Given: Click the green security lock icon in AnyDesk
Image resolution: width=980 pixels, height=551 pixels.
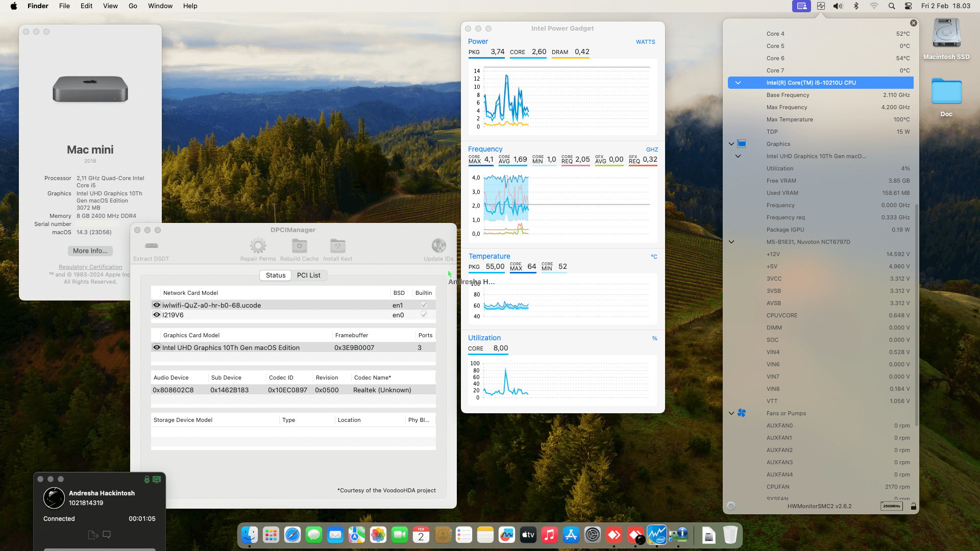Looking at the screenshot, I should [x=147, y=479].
